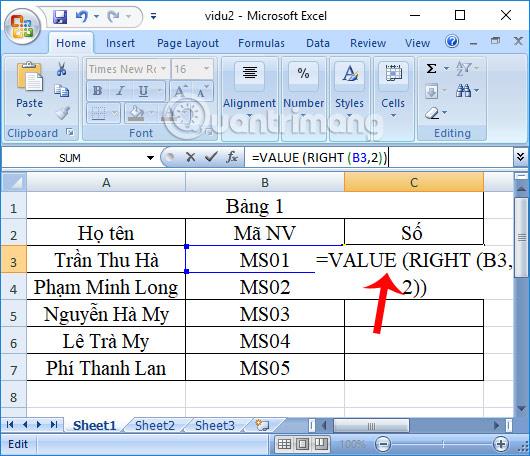This screenshot has height=456, width=530.
Task: Open the Cells group
Action: [x=393, y=98]
